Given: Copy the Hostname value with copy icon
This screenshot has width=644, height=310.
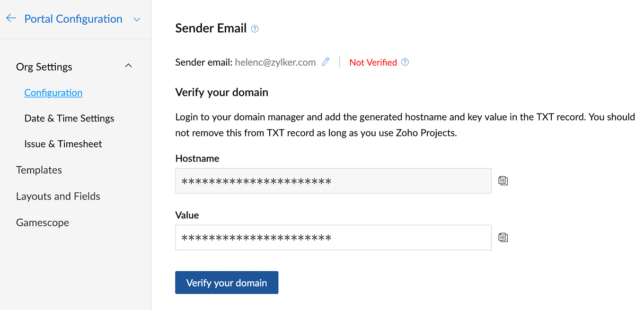Looking at the screenshot, I should point(503,181).
